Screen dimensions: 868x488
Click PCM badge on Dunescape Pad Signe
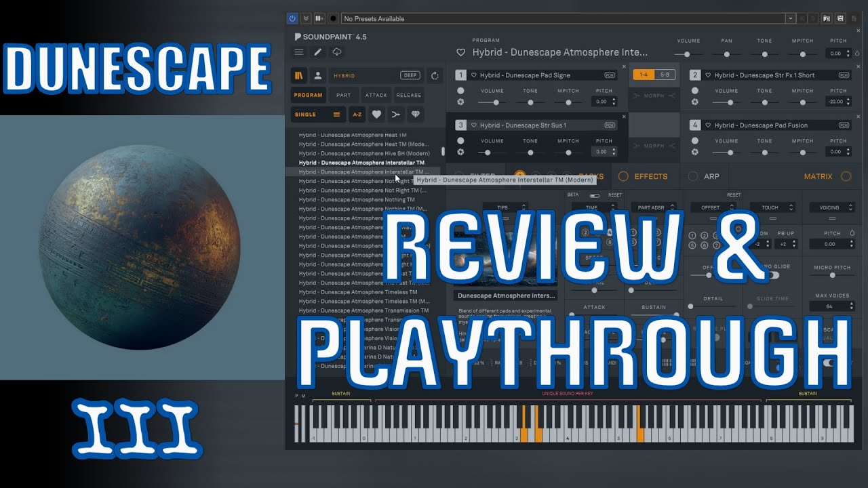tap(610, 75)
